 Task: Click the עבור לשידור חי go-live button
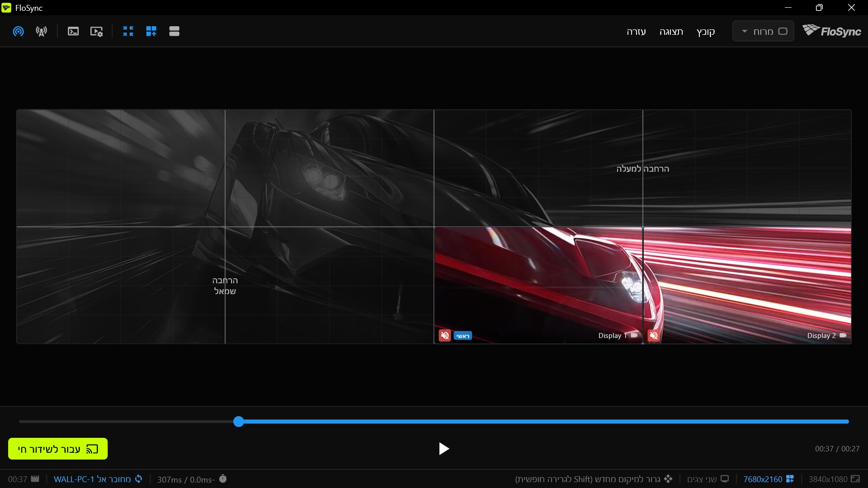pyautogui.click(x=58, y=449)
